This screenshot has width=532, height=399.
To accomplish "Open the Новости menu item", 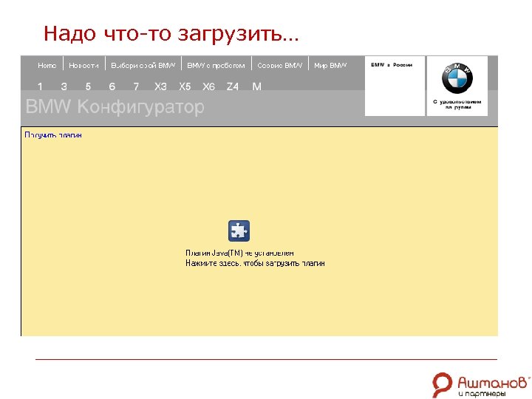I will [83, 66].
